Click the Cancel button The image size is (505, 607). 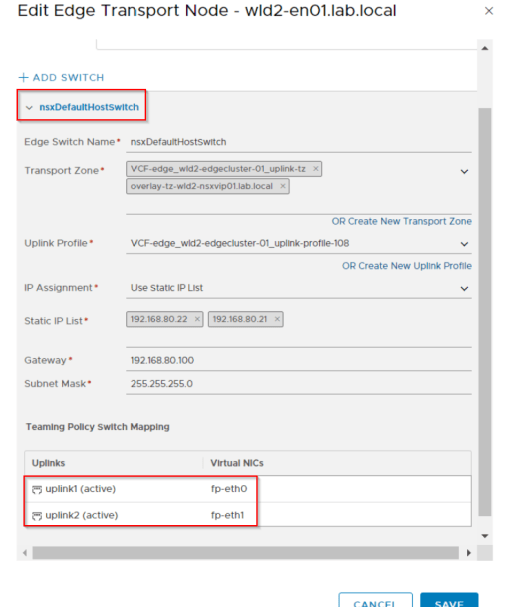point(375,601)
